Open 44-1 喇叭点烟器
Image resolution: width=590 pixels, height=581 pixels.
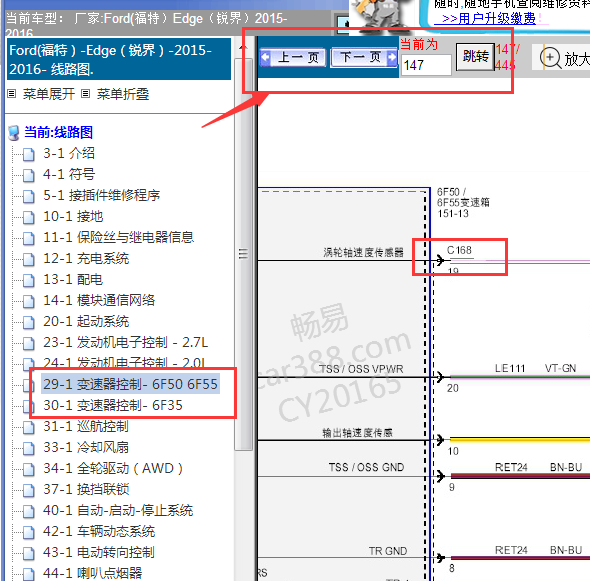[93, 573]
